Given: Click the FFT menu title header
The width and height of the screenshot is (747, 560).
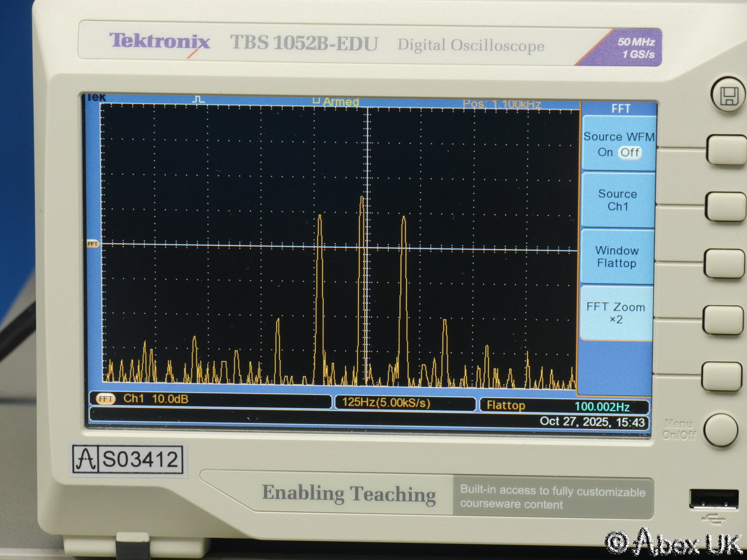Looking at the screenshot, I should pyautogui.click(x=620, y=108).
